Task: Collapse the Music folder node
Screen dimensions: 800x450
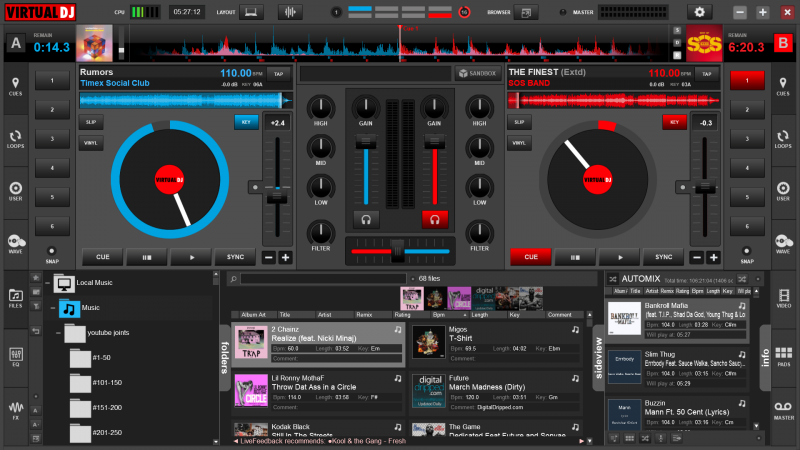Action: pyautogui.click(x=53, y=308)
